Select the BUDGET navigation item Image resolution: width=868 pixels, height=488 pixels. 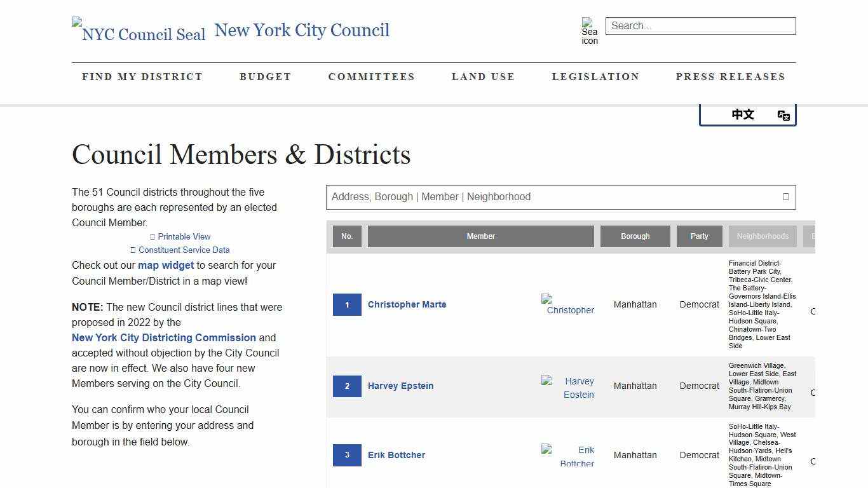coord(265,76)
